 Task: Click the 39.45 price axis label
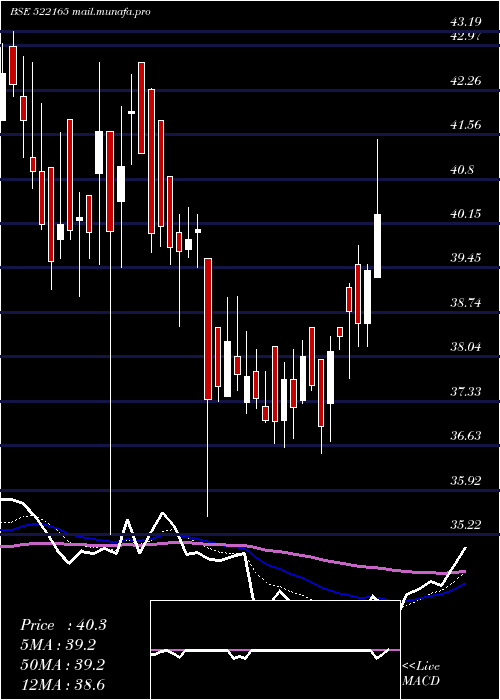466,258
